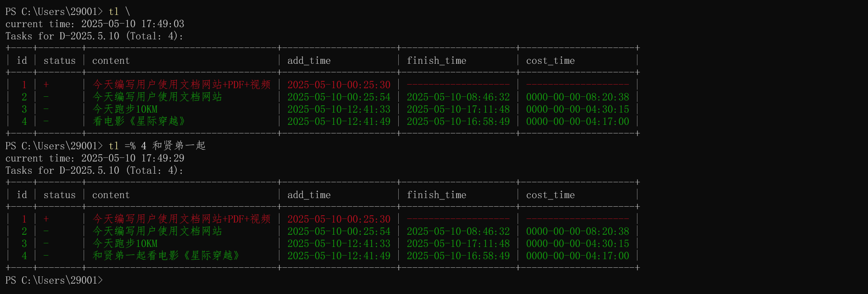
Task: Click the status column header in the first table
Action: click(59, 61)
